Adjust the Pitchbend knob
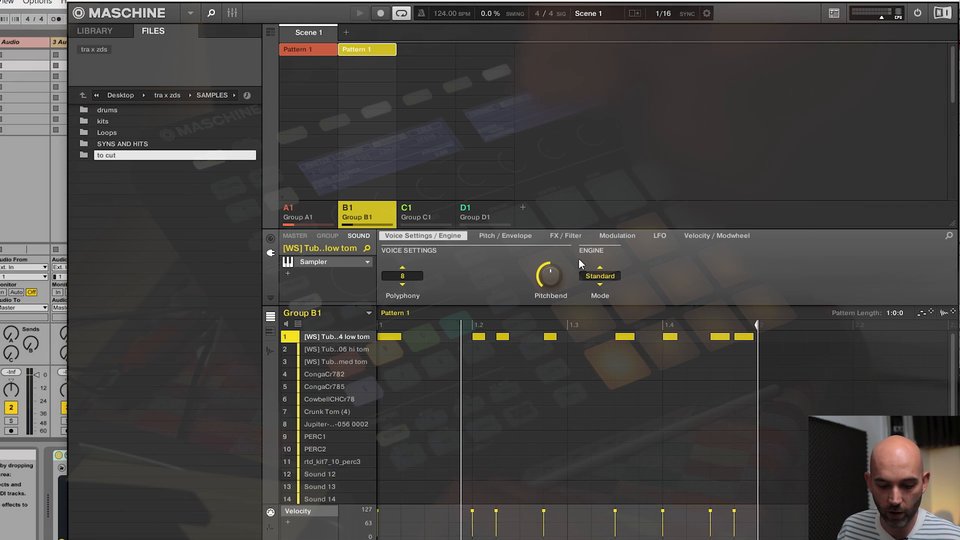Image resolution: width=960 pixels, height=540 pixels. pos(549,276)
